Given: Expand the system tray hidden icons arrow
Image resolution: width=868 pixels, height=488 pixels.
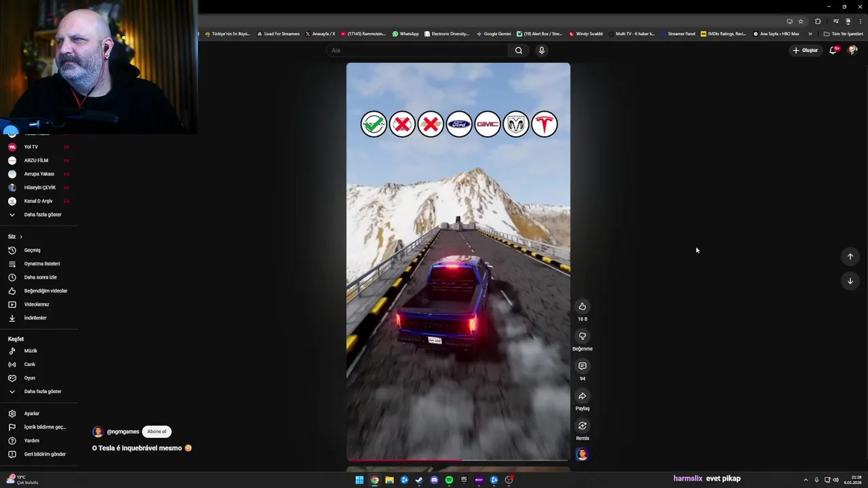Looking at the screenshot, I should tap(806, 480).
